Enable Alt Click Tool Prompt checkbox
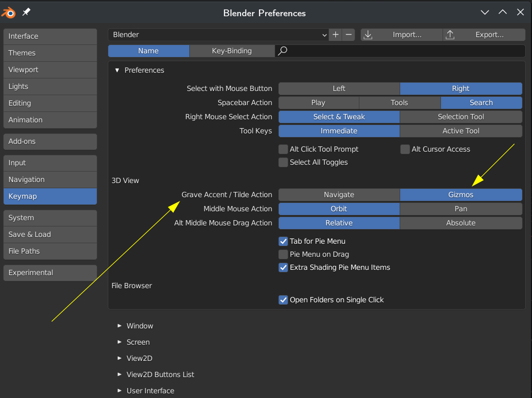 point(283,149)
